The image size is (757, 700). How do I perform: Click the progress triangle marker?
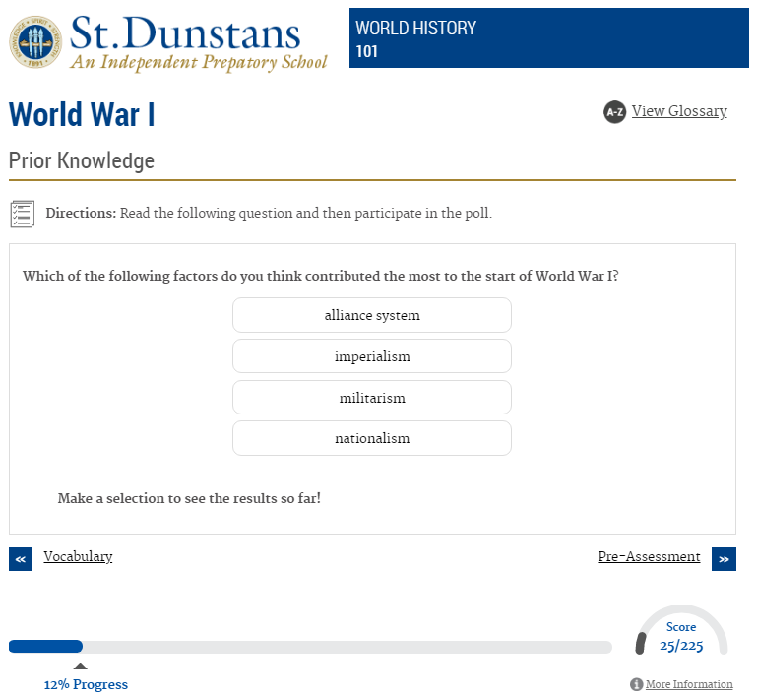coord(80,667)
